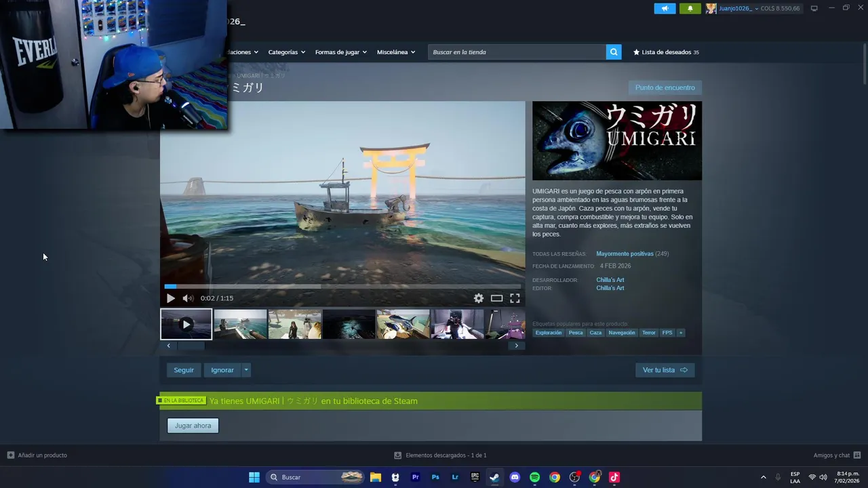Open the green notifications bell
Image resolution: width=868 pixels, height=488 pixels.
[690, 8]
